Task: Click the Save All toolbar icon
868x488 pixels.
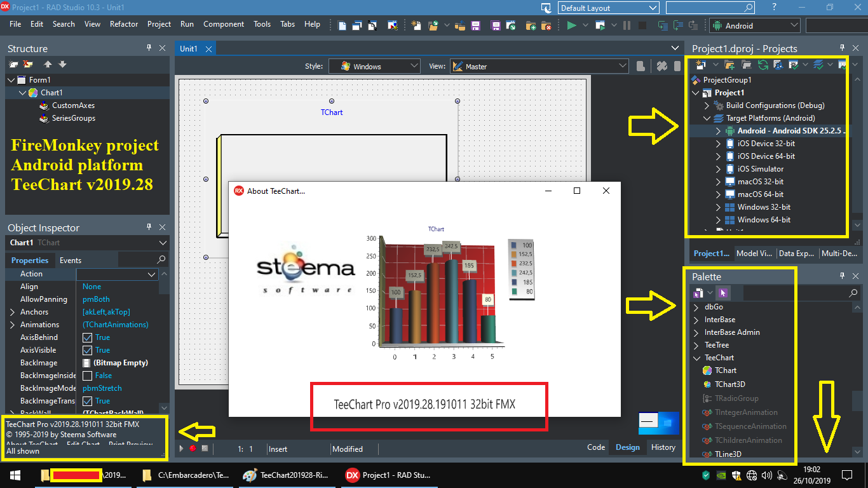Action: [x=496, y=25]
